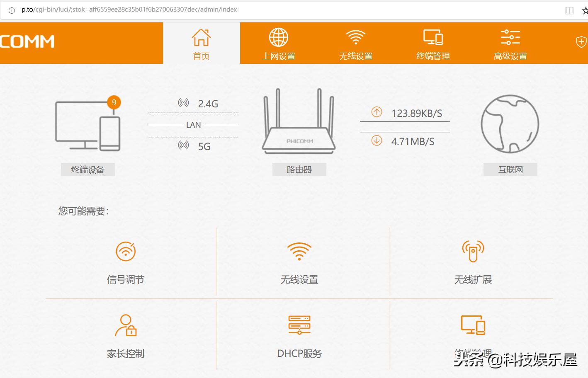Open the 家长控制 parental control shortcut icon
588x378 pixels.
tap(126, 326)
